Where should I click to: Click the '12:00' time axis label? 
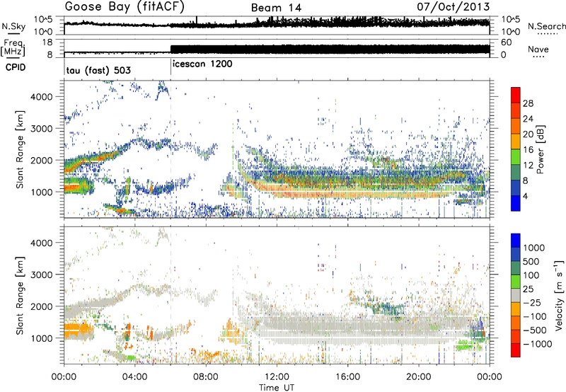point(277,377)
